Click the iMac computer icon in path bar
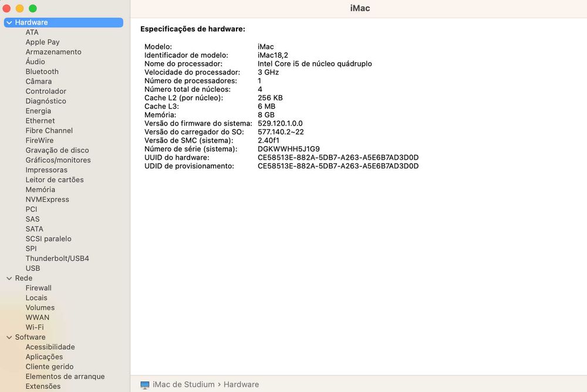The image size is (587, 392). [x=145, y=385]
